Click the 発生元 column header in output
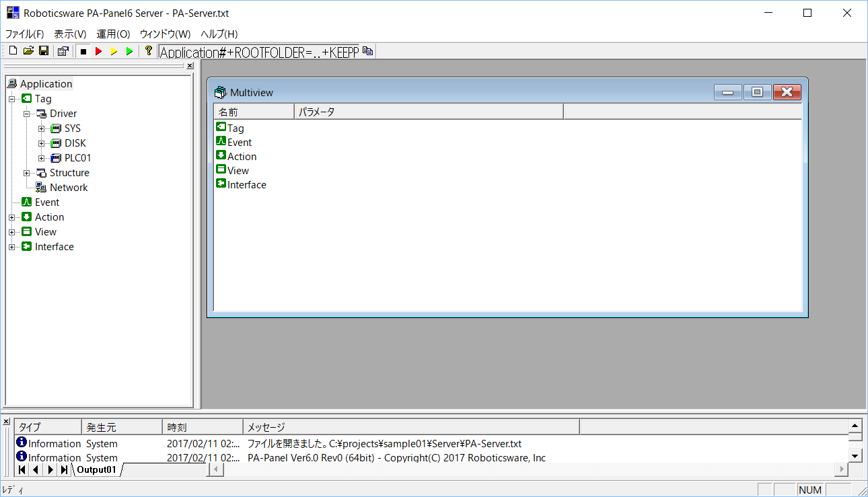 point(122,427)
